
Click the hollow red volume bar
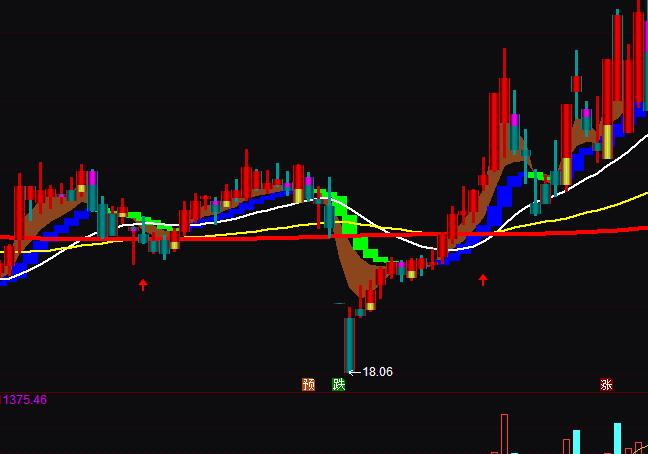tap(505, 434)
